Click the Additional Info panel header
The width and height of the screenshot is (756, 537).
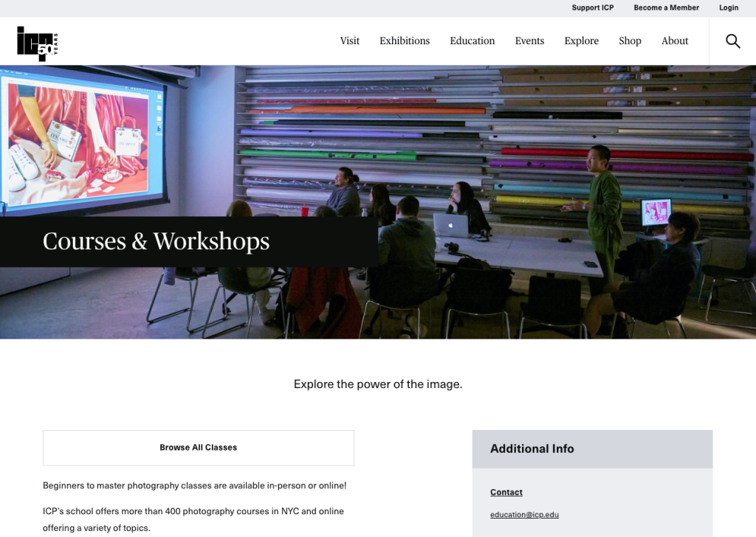(591, 448)
